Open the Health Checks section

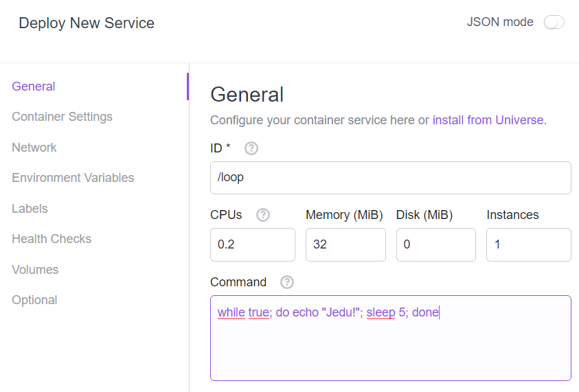[x=52, y=239]
